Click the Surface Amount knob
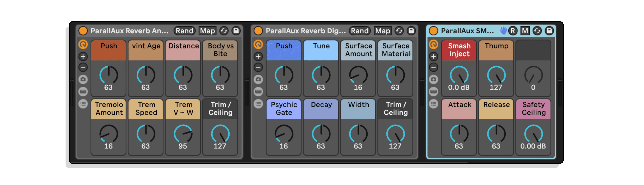The width and height of the screenshot is (644, 185). [358, 75]
